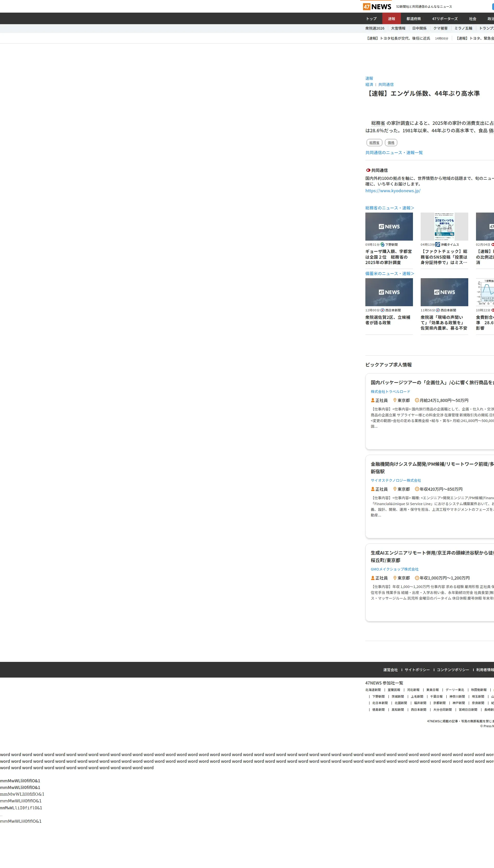Expand 備蓄米のニュース・速報 section link
This screenshot has width=494, height=868.
tap(390, 274)
